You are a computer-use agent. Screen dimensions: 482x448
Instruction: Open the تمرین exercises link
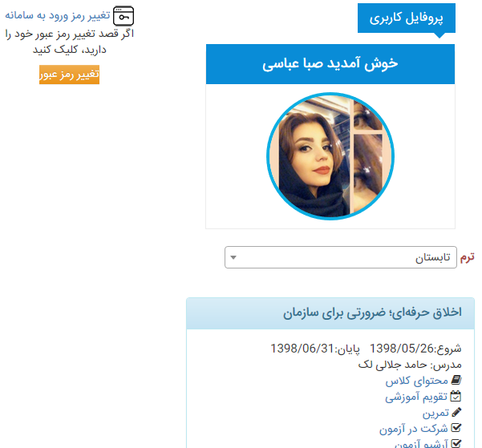435,413
